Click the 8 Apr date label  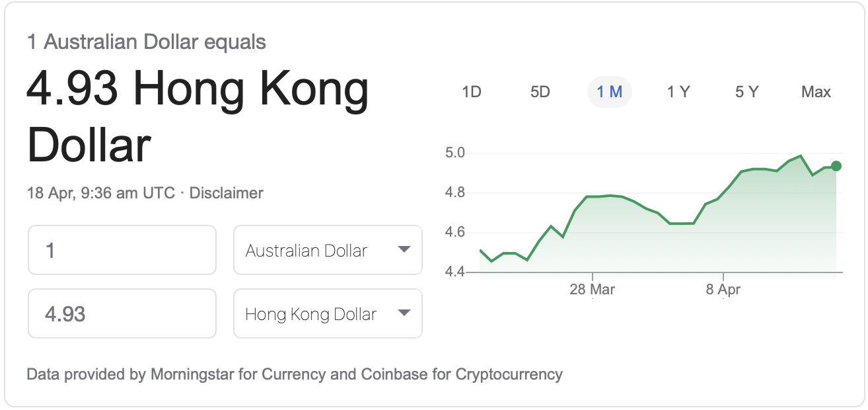[x=723, y=290]
